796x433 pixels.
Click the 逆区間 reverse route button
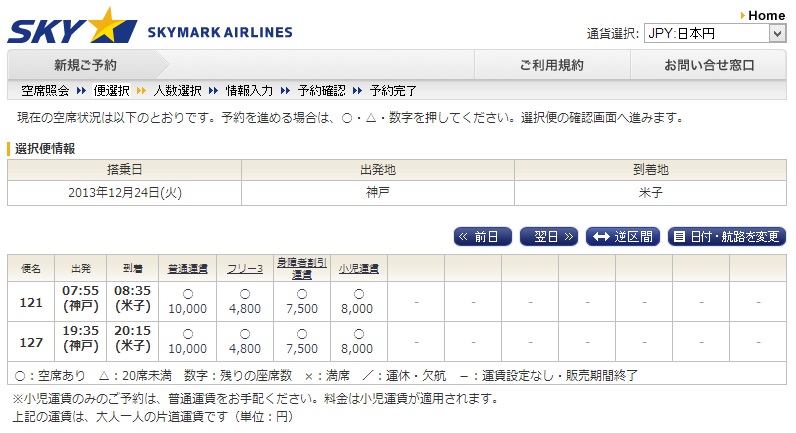coord(623,237)
